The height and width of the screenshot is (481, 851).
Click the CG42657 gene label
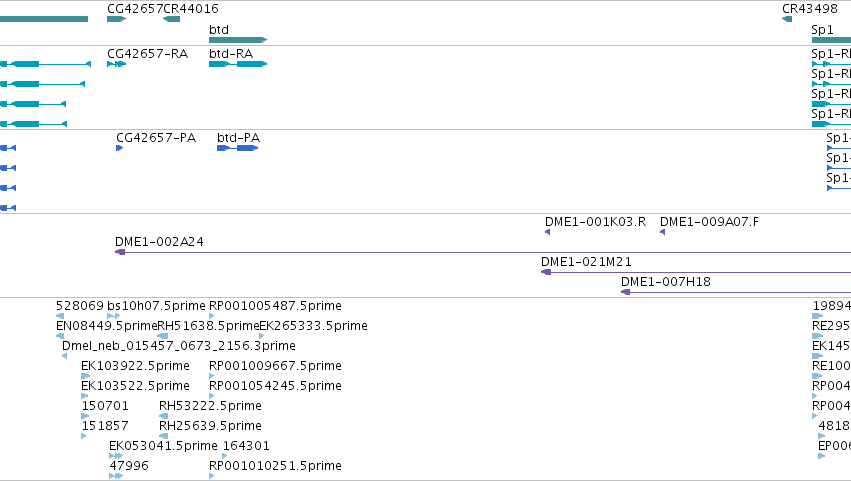135,9
